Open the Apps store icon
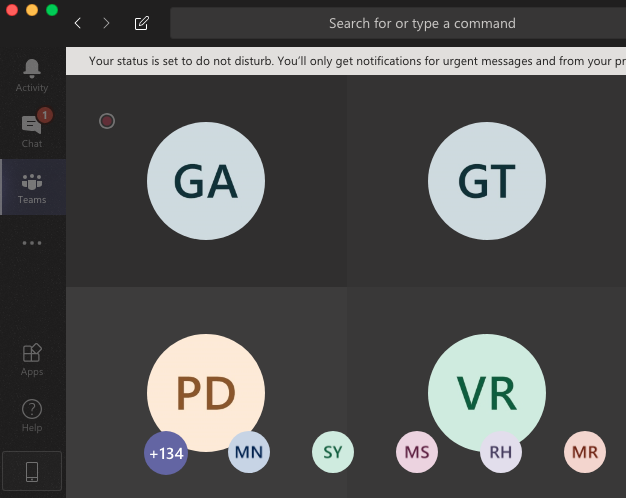Image resolution: width=626 pixels, height=498 pixels. tap(32, 359)
